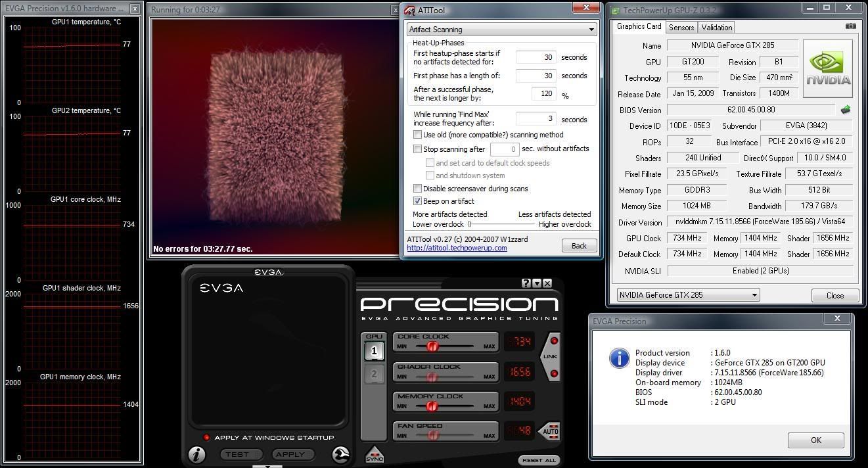Click the Precision help question mark icon
This screenshot has width=868, height=468.
526,283
